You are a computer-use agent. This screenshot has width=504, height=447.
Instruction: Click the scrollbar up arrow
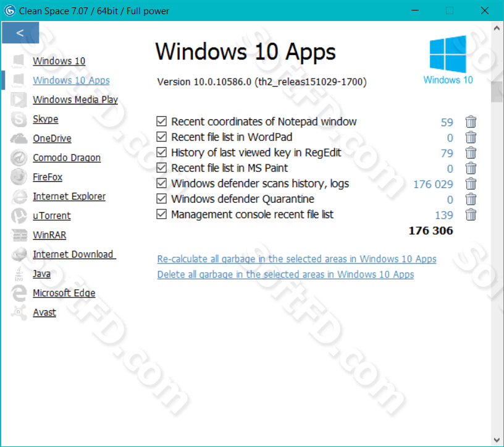(x=497, y=28)
